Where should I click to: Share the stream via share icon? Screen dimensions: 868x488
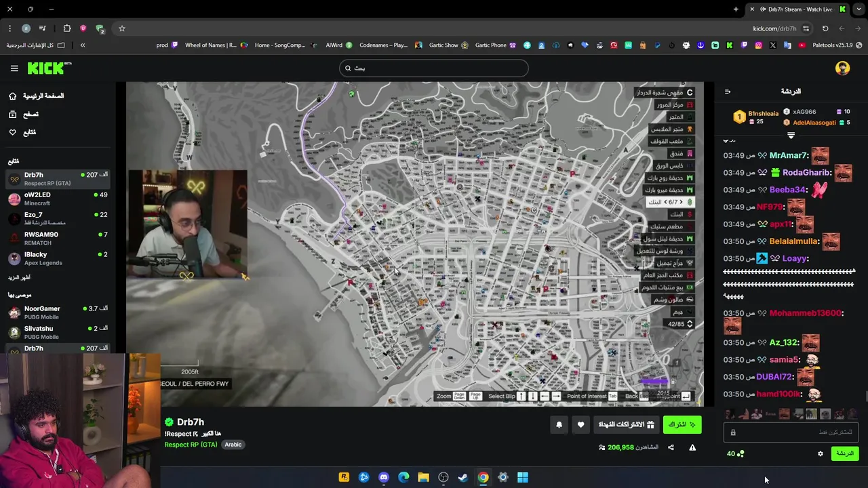pyautogui.click(x=671, y=447)
